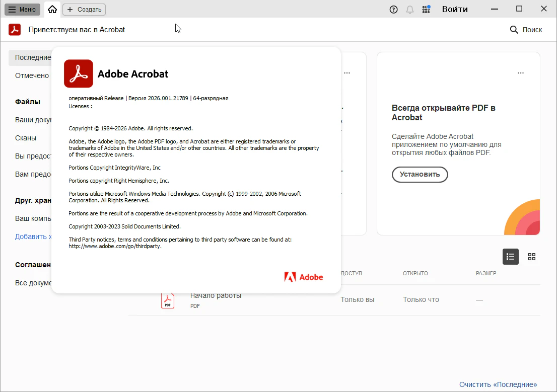Select Последние in the sidebar
Screen dimensions: 557x392
[x=31, y=57]
